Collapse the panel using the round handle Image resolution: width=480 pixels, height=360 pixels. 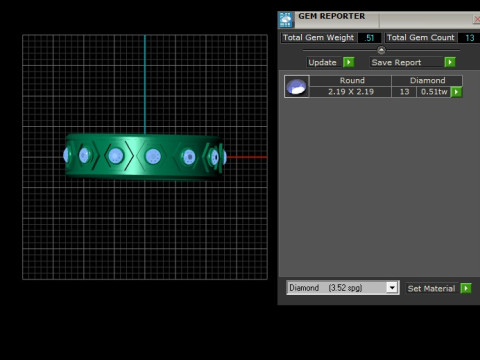(381, 50)
